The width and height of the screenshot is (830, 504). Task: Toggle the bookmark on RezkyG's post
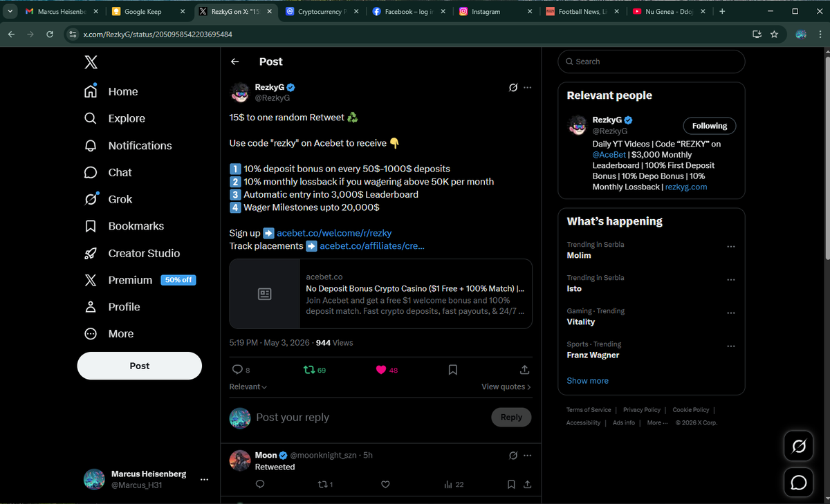453,370
